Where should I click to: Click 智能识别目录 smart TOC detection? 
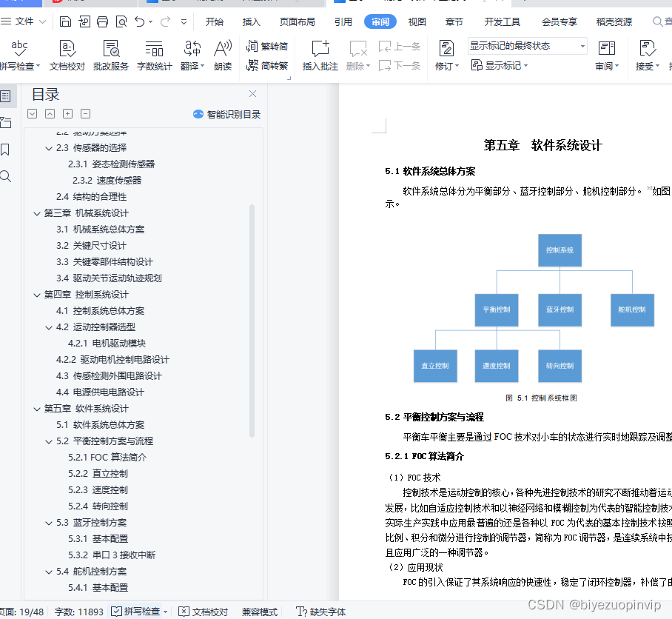[x=226, y=115]
